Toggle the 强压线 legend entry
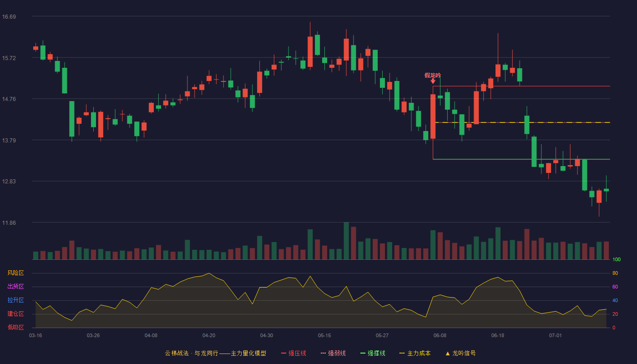 coord(293,353)
